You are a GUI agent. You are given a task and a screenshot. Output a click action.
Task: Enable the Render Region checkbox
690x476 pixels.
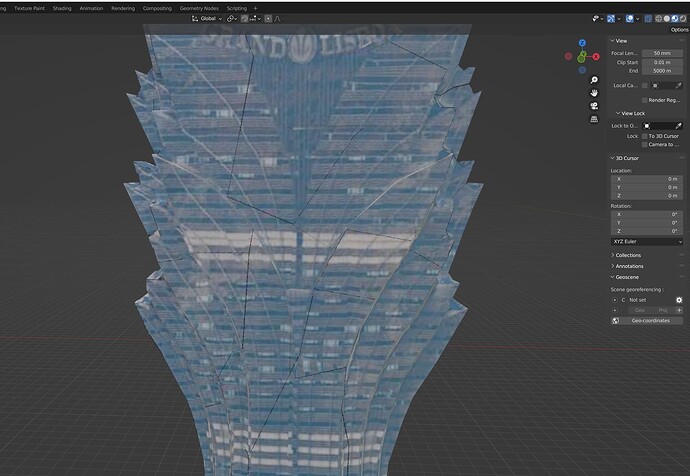[x=645, y=100]
